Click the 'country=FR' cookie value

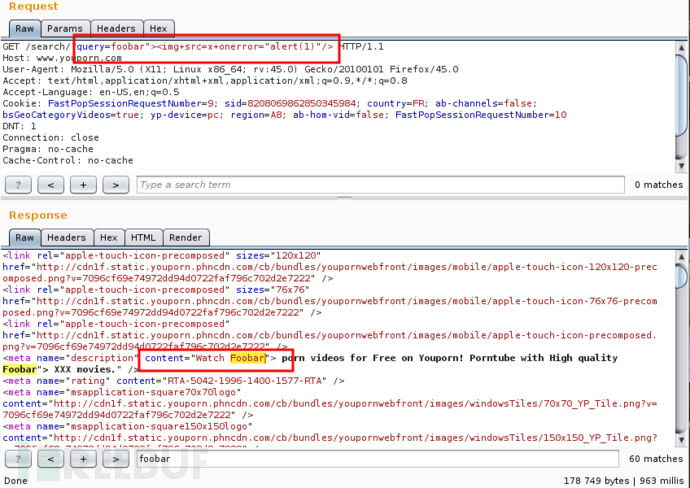click(396, 104)
